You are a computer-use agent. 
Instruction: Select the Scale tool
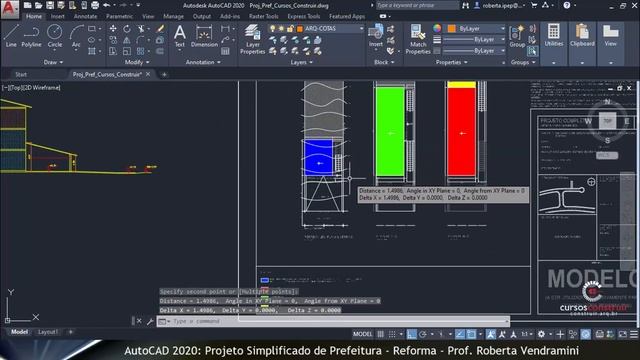[127, 51]
